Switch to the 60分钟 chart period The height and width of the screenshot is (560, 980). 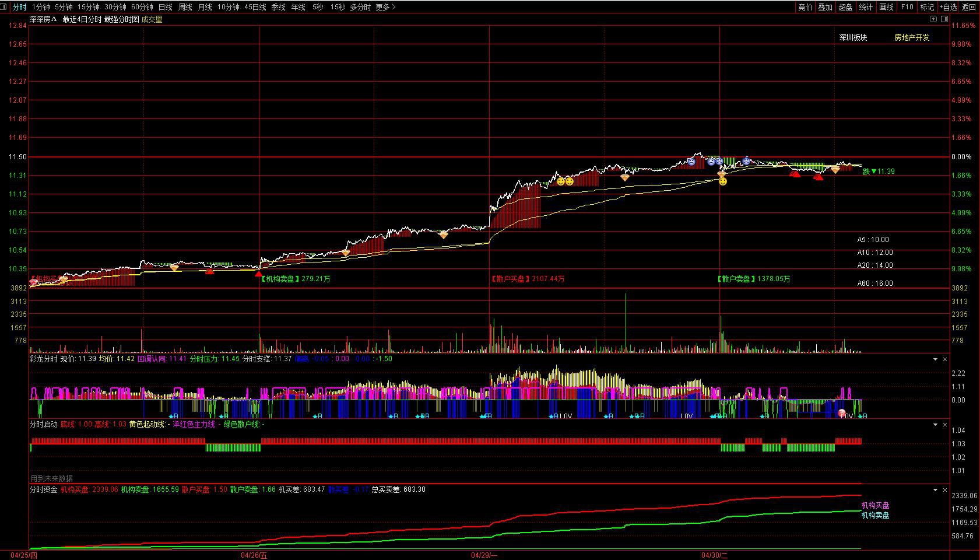pos(142,7)
